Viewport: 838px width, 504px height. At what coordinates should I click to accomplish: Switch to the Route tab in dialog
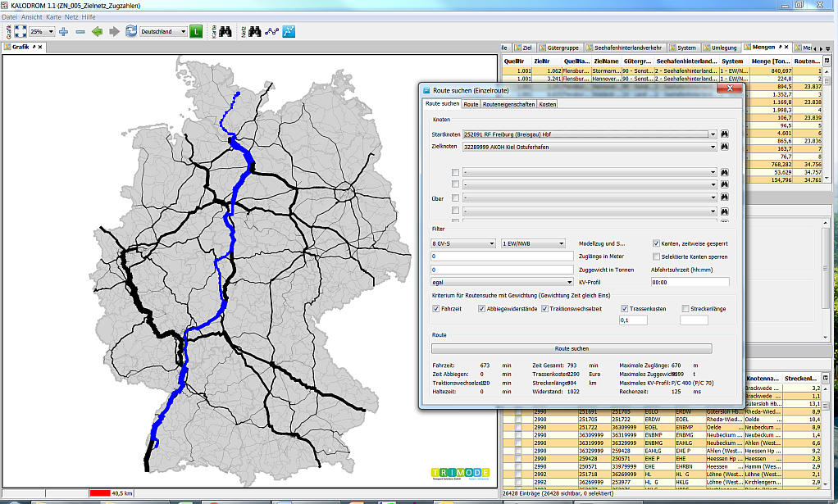click(471, 104)
